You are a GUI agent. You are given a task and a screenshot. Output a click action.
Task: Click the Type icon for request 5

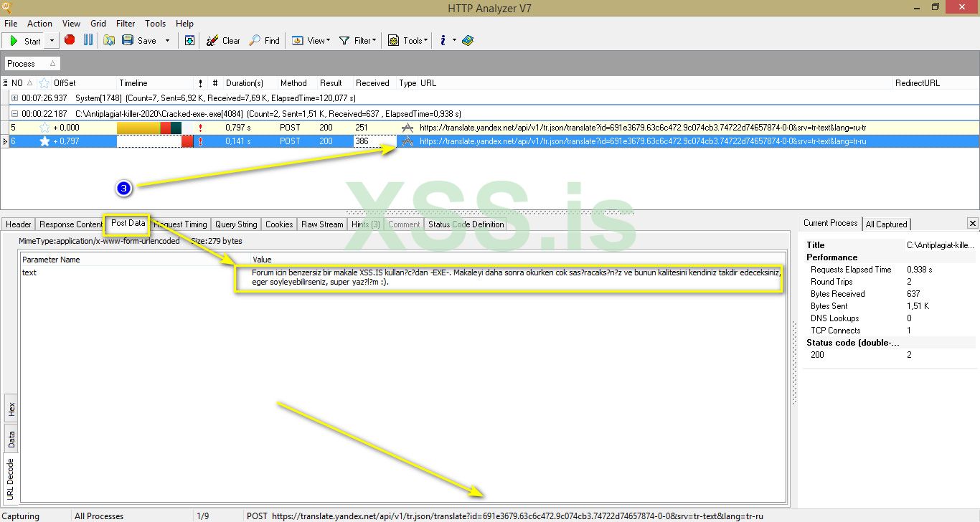pos(407,128)
